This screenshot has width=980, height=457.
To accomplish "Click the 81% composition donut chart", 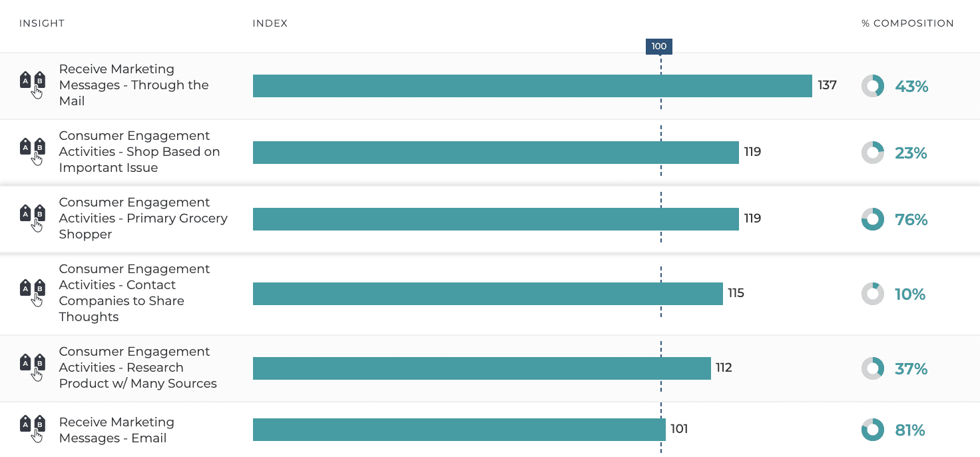I will (x=873, y=430).
